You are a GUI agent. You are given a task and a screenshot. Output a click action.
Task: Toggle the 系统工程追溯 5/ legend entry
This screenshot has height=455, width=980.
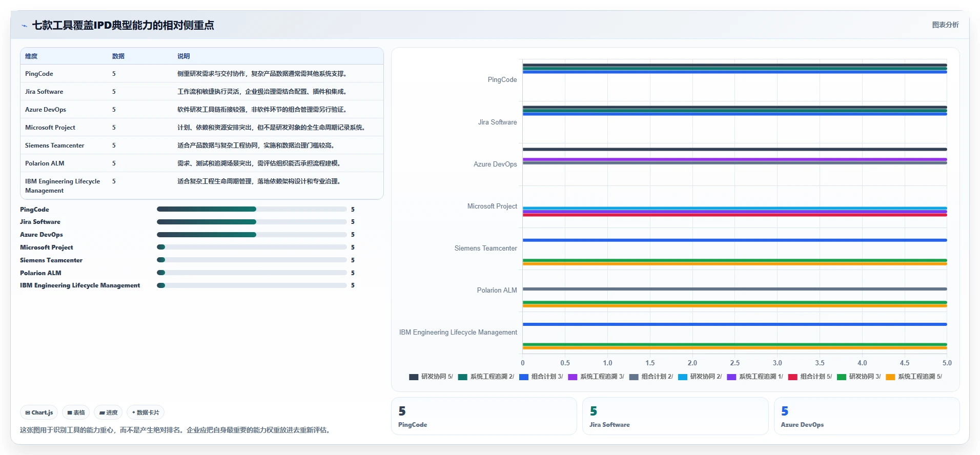click(914, 377)
